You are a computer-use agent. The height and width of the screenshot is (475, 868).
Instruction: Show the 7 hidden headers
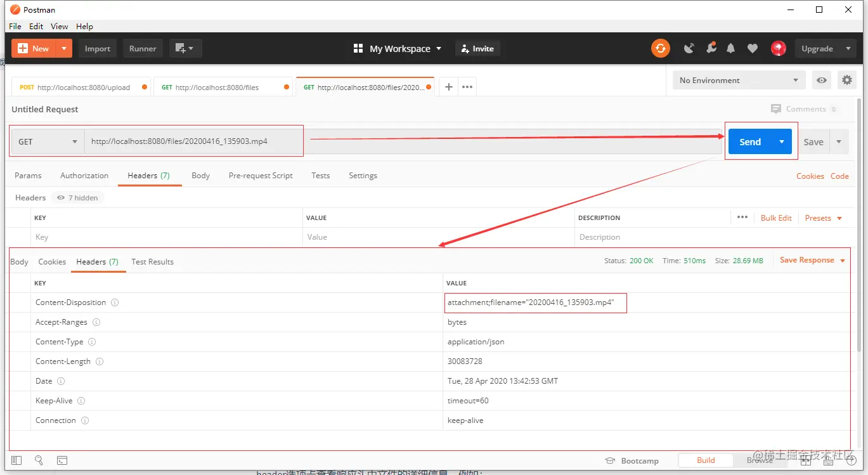coord(77,198)
